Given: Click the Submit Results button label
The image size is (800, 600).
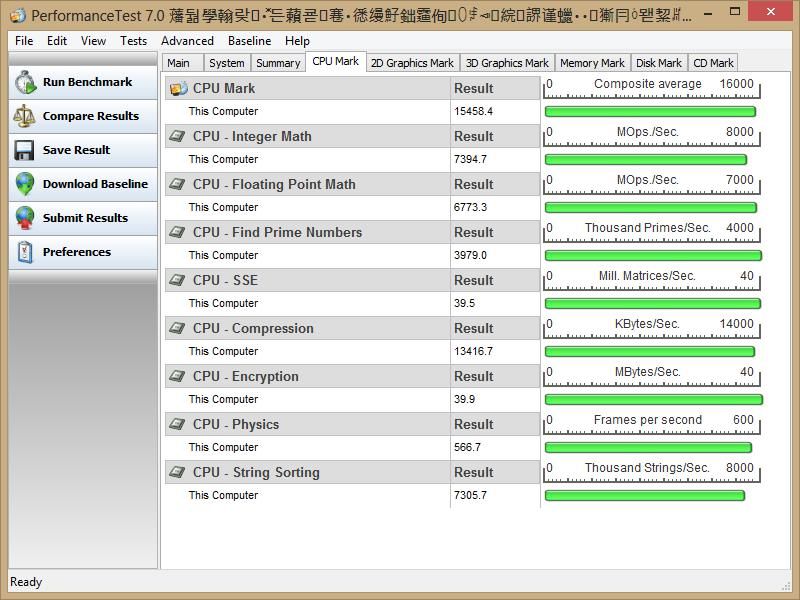Looking at the screenshot, I should pyautogui.click(x=85, y=218).
